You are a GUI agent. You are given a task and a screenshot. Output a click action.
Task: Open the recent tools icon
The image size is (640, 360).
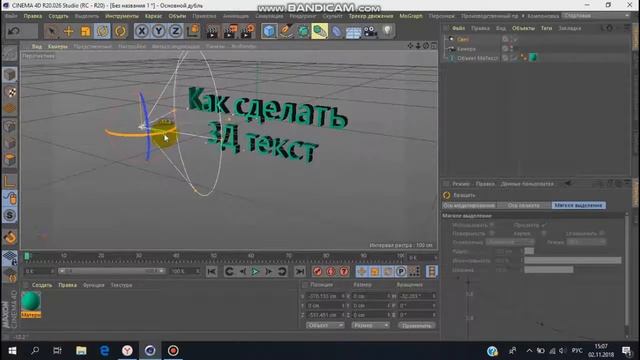(120, 31)
